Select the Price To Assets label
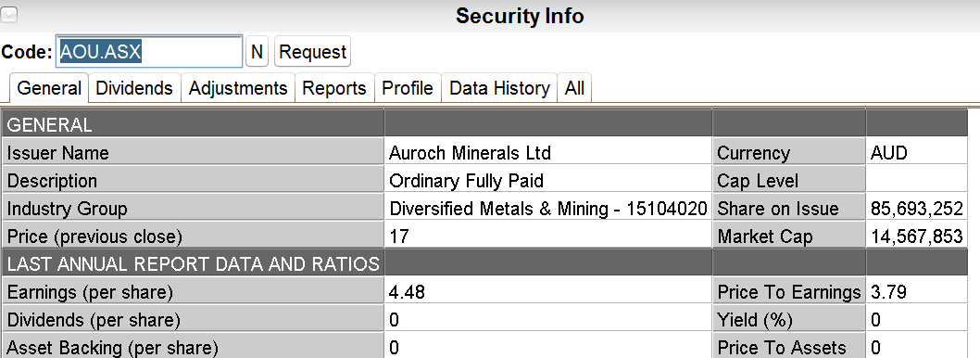This screenshot has height=358, width=980. point(789,347)
